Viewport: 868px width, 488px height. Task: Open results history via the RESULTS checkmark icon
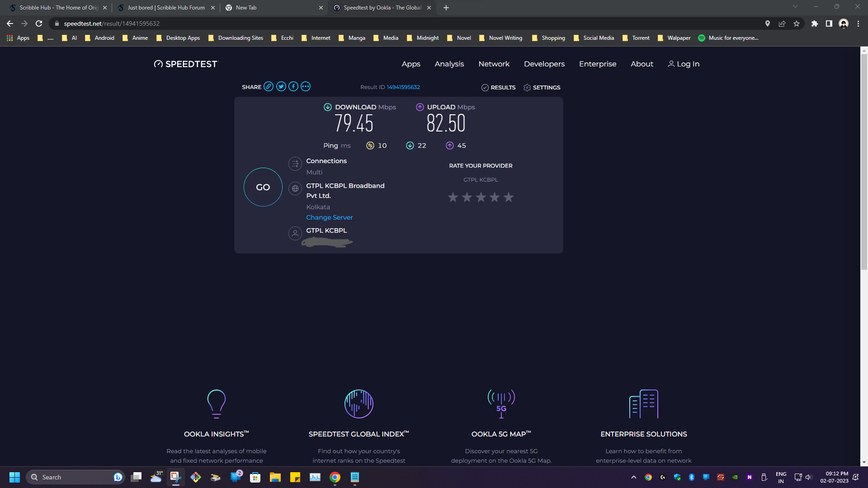tap(485, 87)
